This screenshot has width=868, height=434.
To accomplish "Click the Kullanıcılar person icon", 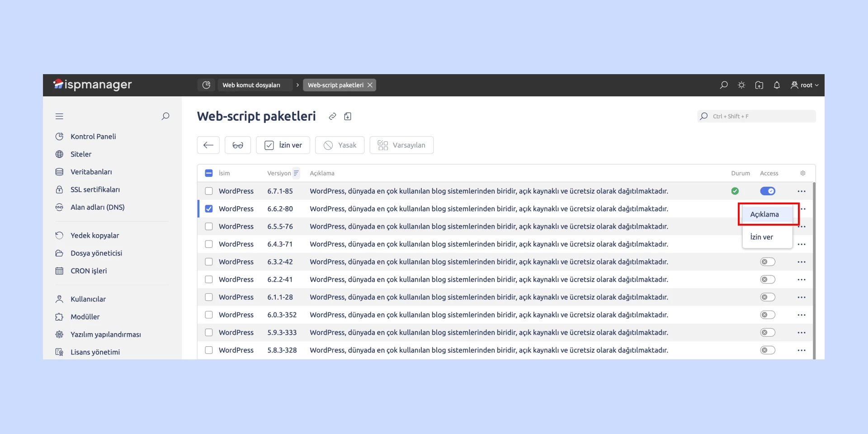I will (59, 299).
